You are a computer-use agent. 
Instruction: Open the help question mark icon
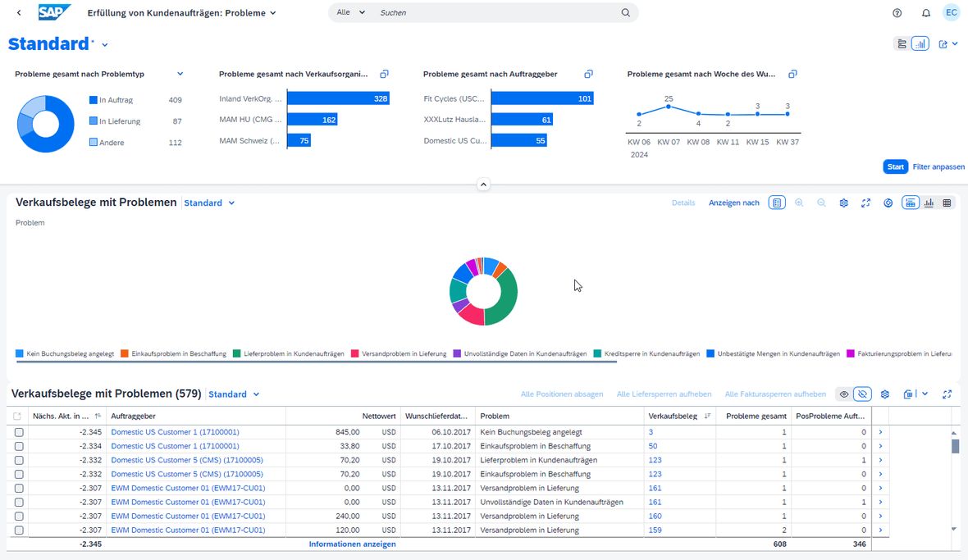point(897,13)
